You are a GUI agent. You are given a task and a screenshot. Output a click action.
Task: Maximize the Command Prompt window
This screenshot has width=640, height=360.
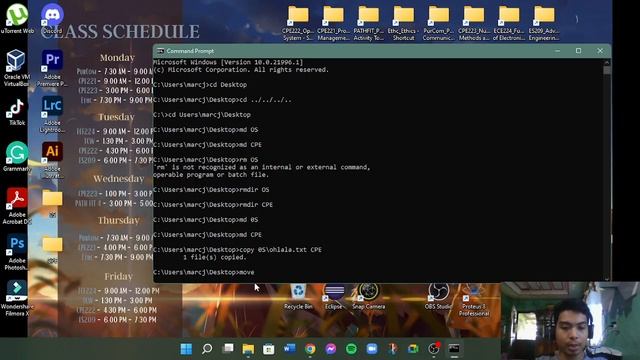(x=578, y=51)
